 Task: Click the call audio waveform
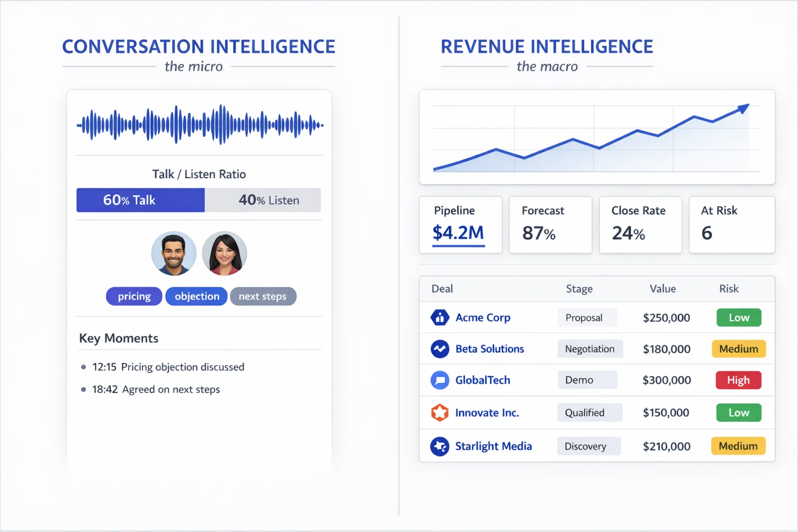tap(199, 124)
